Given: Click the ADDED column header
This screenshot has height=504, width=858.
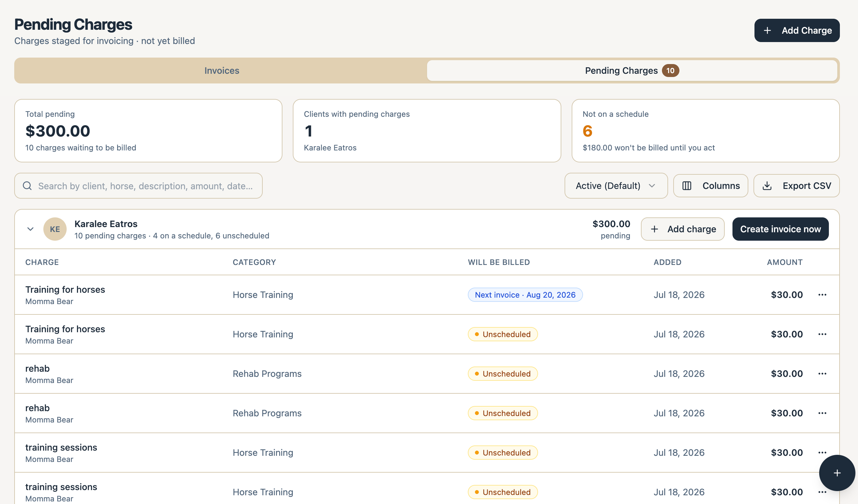Looking at the screenshot, I should point(667,262).
